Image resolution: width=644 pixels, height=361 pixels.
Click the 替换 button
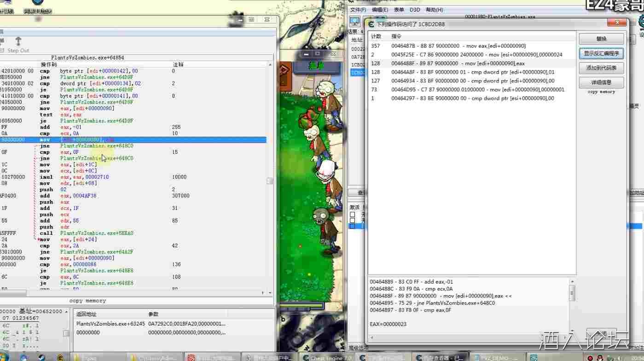tap(601, 39)
